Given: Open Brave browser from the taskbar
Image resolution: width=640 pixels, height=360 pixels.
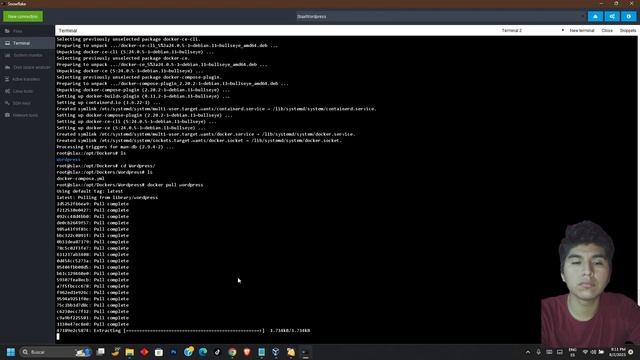Looking at the screenshot, I should coord(247,352).
